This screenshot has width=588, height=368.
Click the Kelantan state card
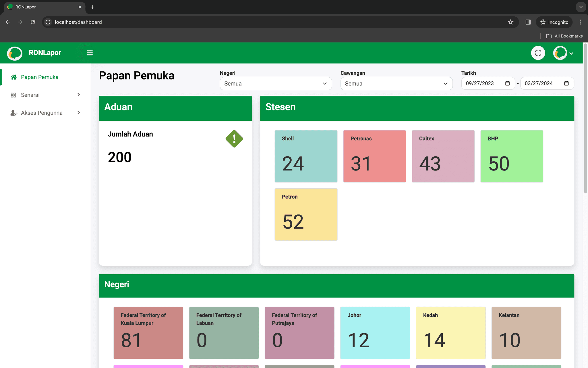pyautogui.click(x=526, y=333)
